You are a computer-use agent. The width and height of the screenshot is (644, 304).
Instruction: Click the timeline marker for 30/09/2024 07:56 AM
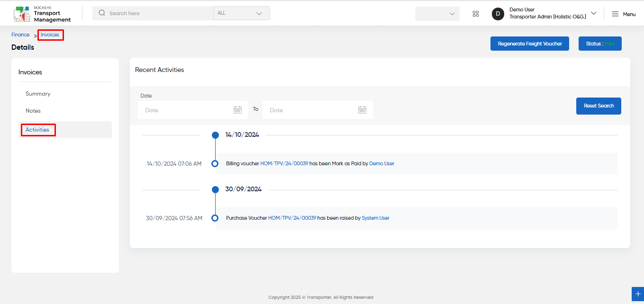215,218
